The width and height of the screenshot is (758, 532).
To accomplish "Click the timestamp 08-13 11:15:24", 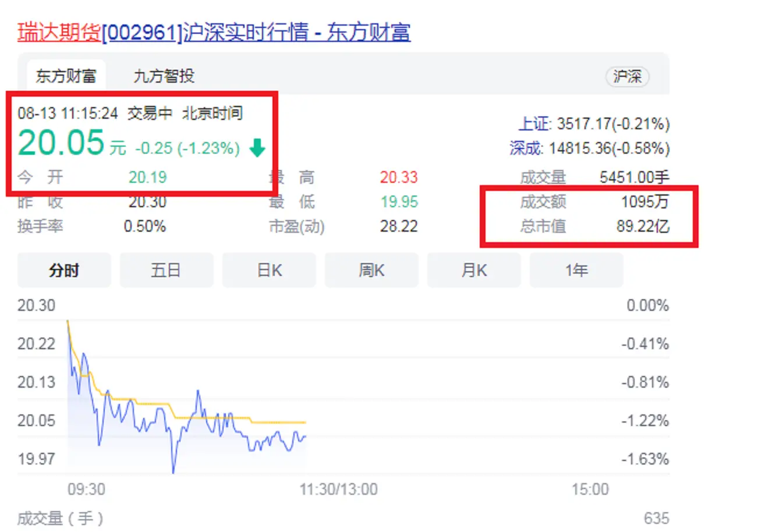I will [x=68, y=113].
